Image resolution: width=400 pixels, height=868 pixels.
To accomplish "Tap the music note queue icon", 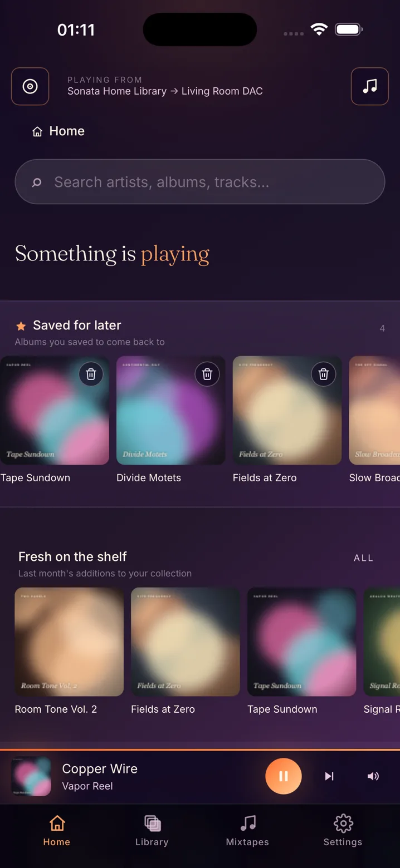I will click(370, 86).
